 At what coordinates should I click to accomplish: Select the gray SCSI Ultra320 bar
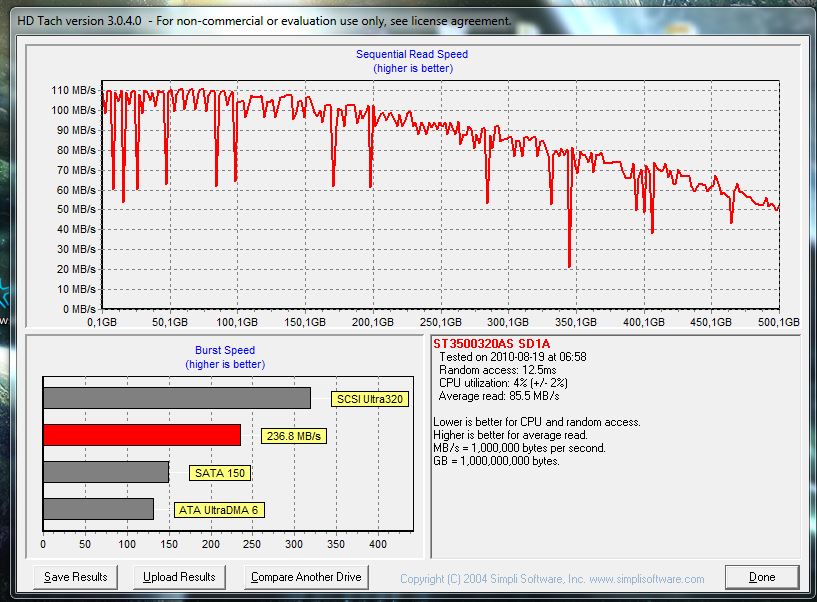click(x=176, y=398)
